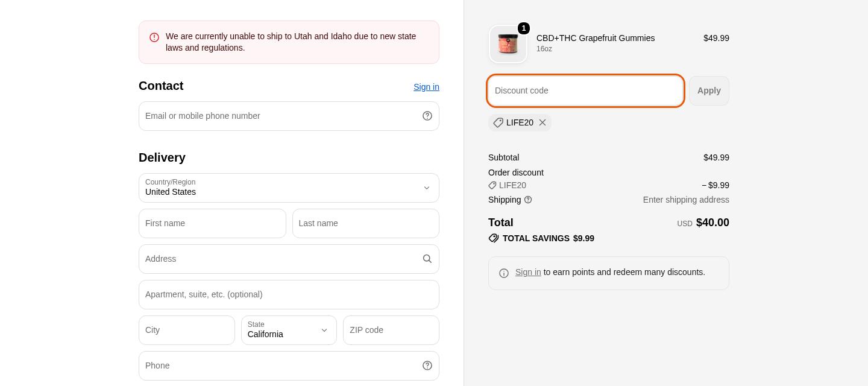The width and height of the screenshot is (868, 386).
Task: Click the Total Savings tag icon
Action: pyautogui.click(x=494, y=238)
